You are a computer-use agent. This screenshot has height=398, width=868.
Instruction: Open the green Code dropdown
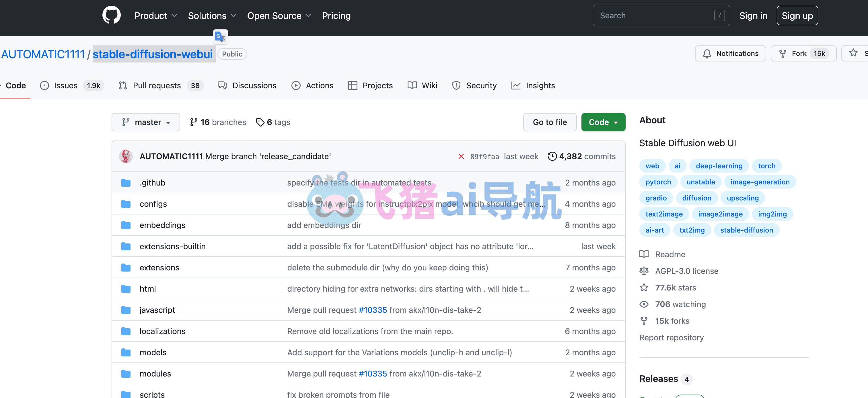[603, 122]
